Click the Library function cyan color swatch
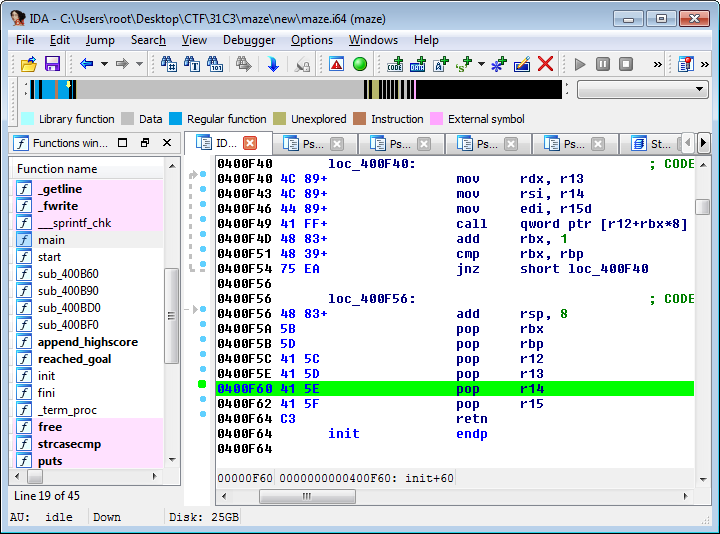Screen dimensions: 720x534 tap(27, 119)
